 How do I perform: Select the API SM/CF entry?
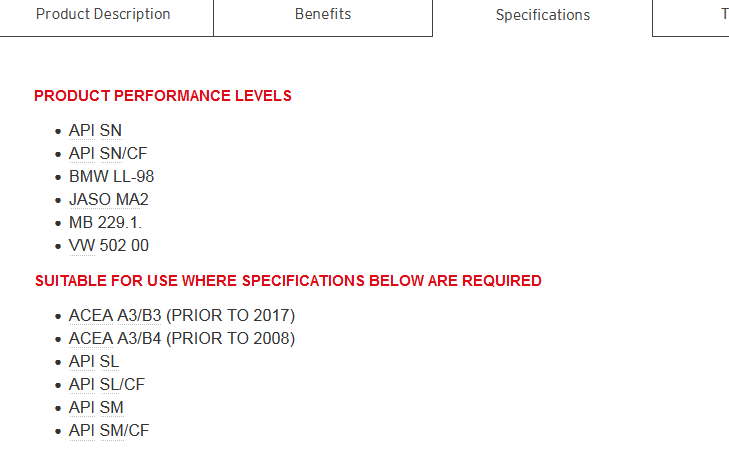coord(109,430)
